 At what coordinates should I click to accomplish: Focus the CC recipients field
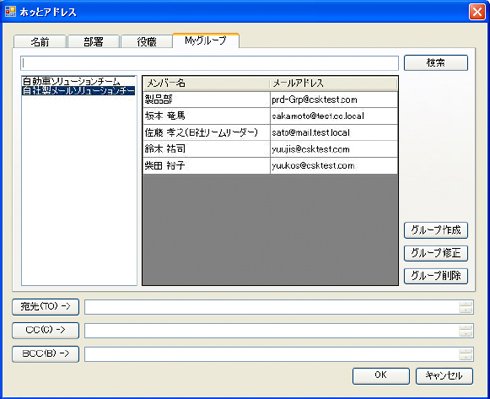pos(279,331)
